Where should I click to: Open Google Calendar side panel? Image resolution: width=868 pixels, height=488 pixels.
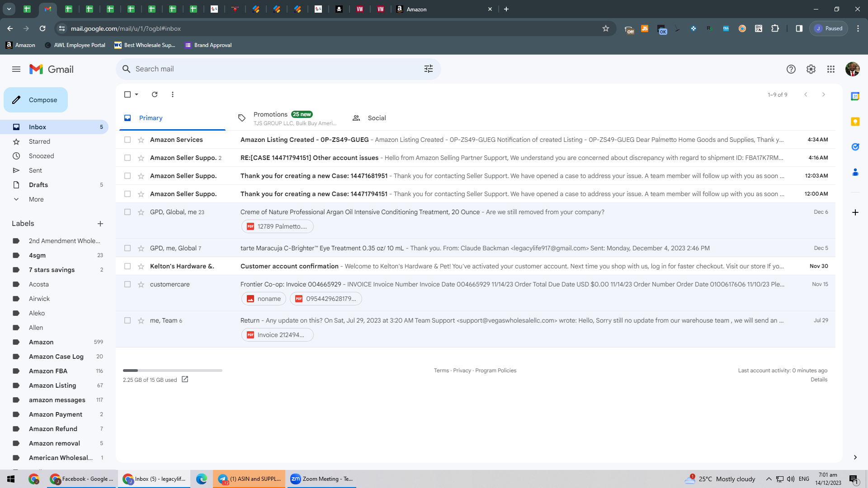[855, 96]
